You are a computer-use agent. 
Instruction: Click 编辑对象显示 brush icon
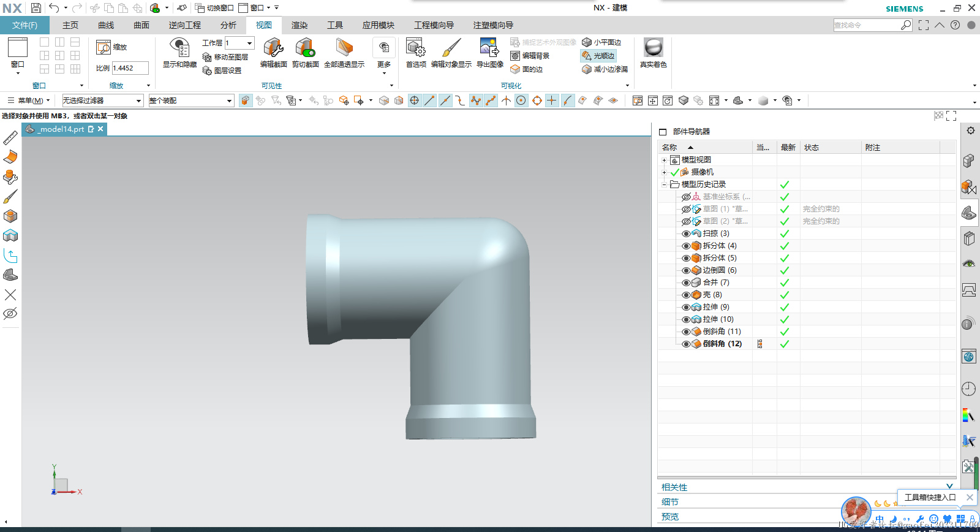451,48
